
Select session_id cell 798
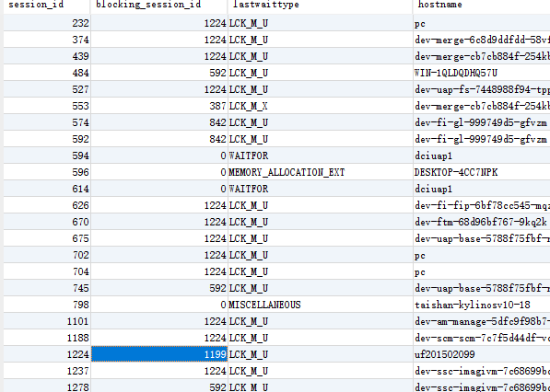(47, 305)
